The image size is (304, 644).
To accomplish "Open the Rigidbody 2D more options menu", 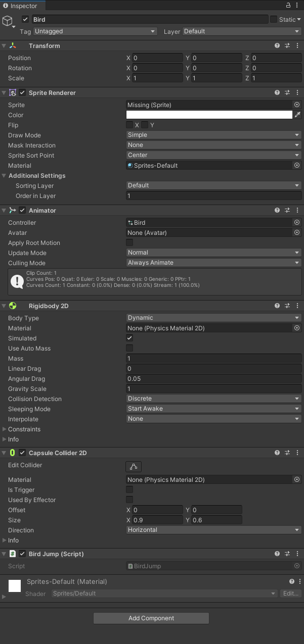I will point(297,306).
